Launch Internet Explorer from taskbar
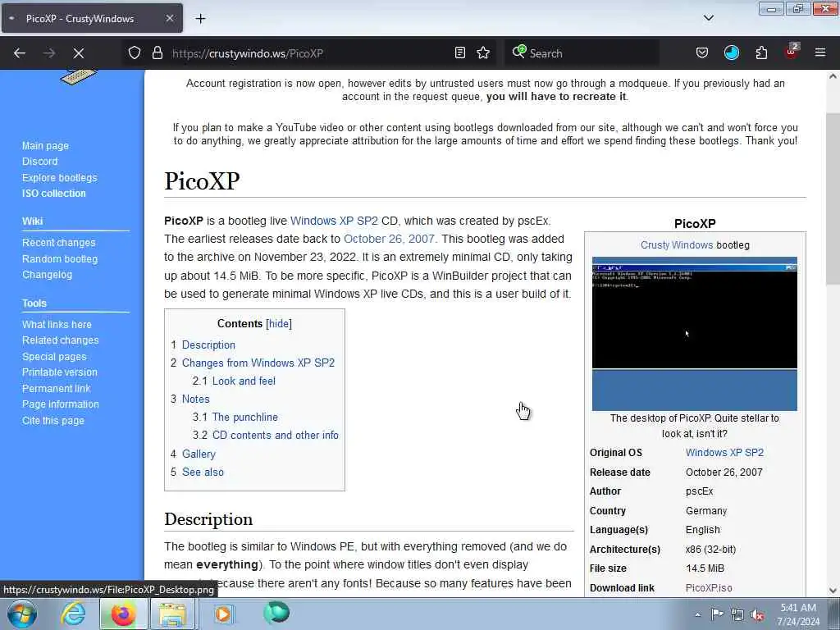Viewport: 840px width, 630px height. point(73,614)
